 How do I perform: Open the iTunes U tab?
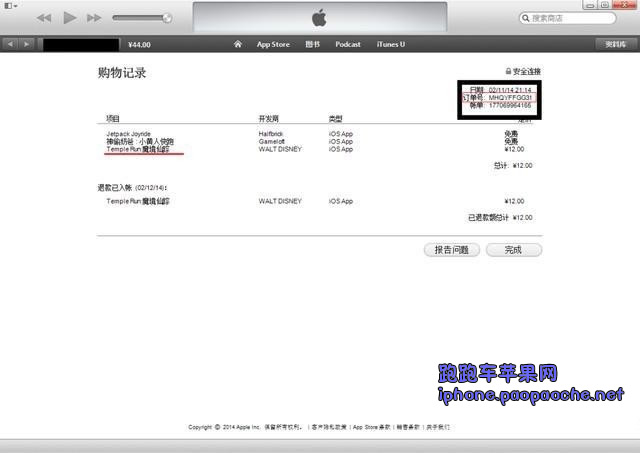tap(391, 44)
